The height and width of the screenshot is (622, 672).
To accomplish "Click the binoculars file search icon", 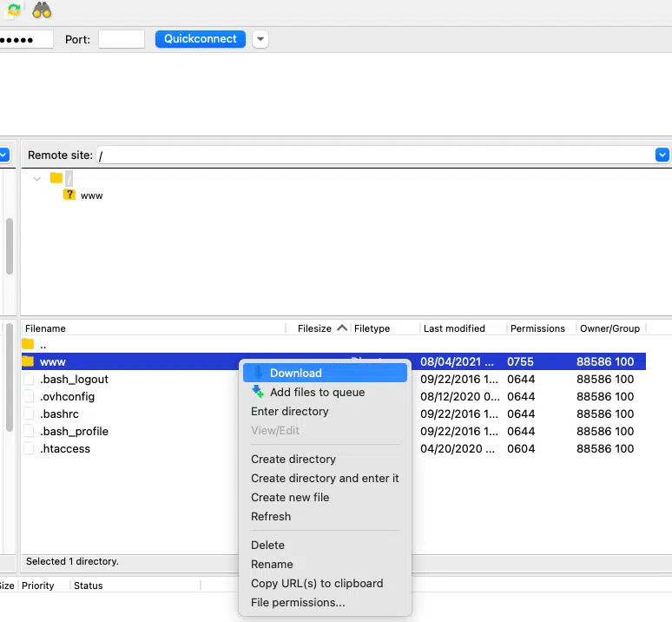I will pyautogui.click(x=42, y=10).
